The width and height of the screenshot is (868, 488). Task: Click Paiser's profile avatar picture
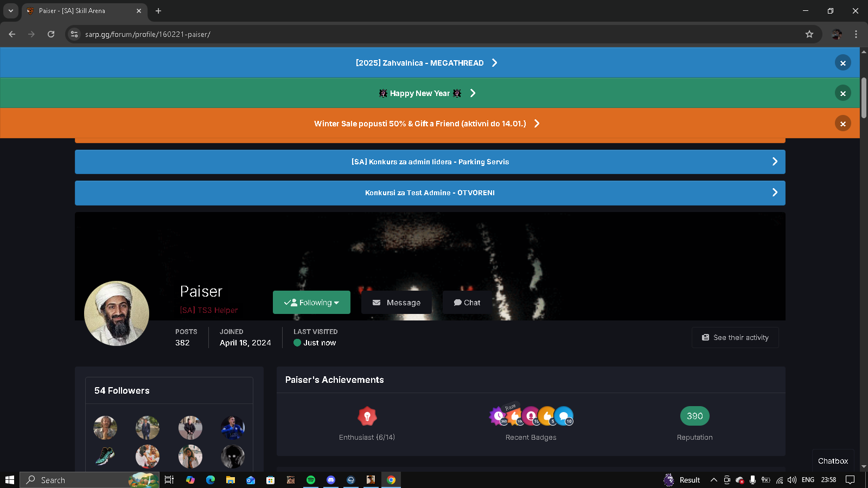(117, 313)
